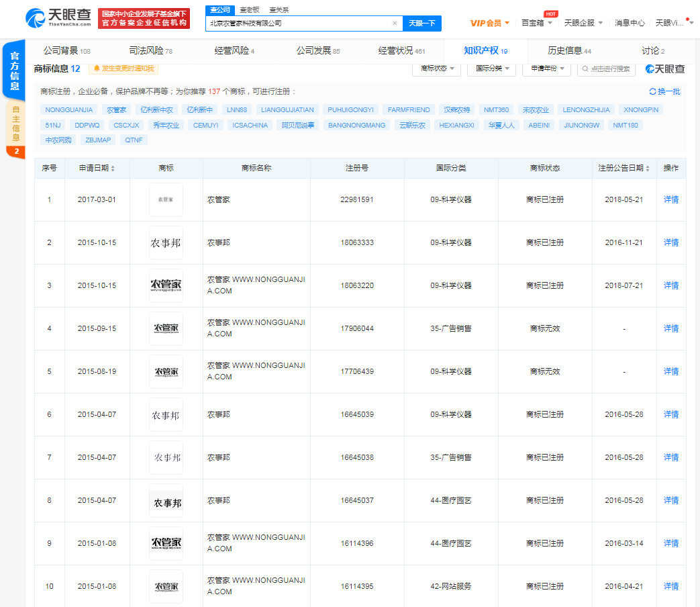Click 详情 for trademark 16645038
The height and width of the screenshot is (607, 700).
click(671, 457)
